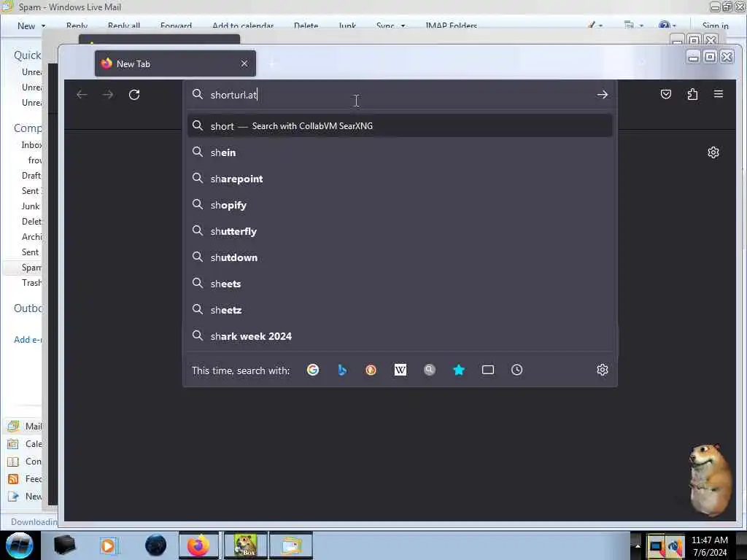Image resolution: width=747 pixels, height=560 pixels.
Task: Click the hamster Box taskbar icon
Action: [x=246, y=545]
